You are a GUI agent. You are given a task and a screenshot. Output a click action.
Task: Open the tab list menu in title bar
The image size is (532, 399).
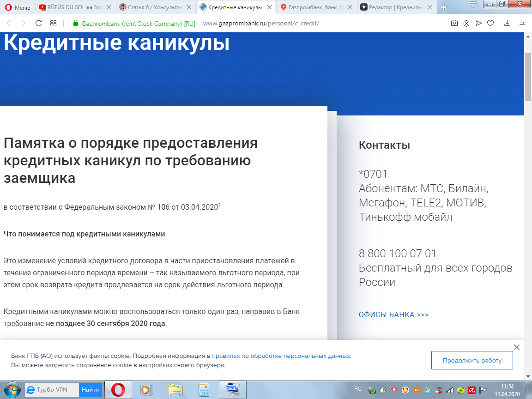[x=473, y=4]
